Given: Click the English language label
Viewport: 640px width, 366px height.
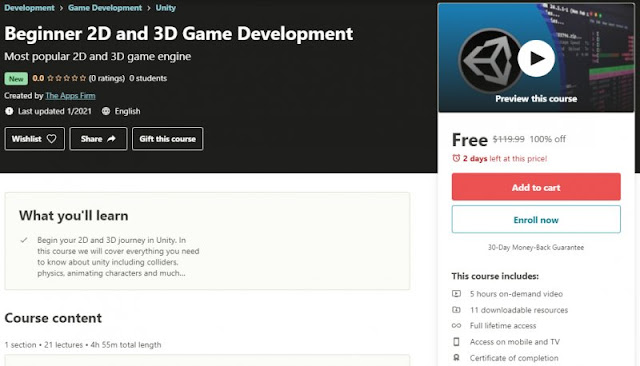Looking at the screenshot, I should [x=127, y=111].
